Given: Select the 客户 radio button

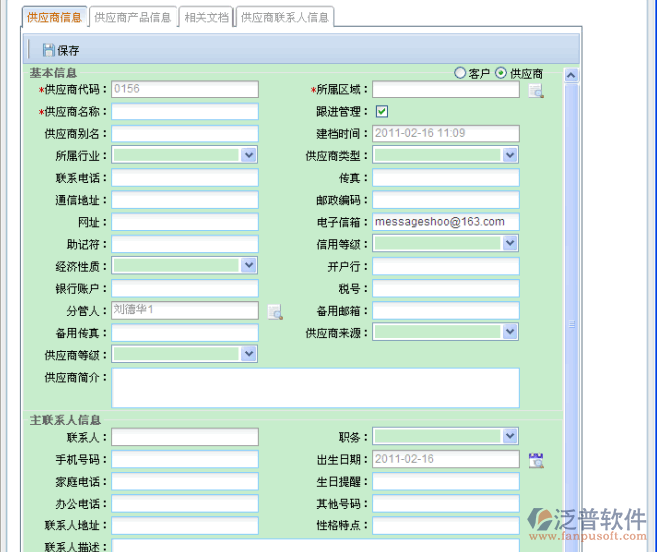Looking at the screenshot, I should (460, 73).
